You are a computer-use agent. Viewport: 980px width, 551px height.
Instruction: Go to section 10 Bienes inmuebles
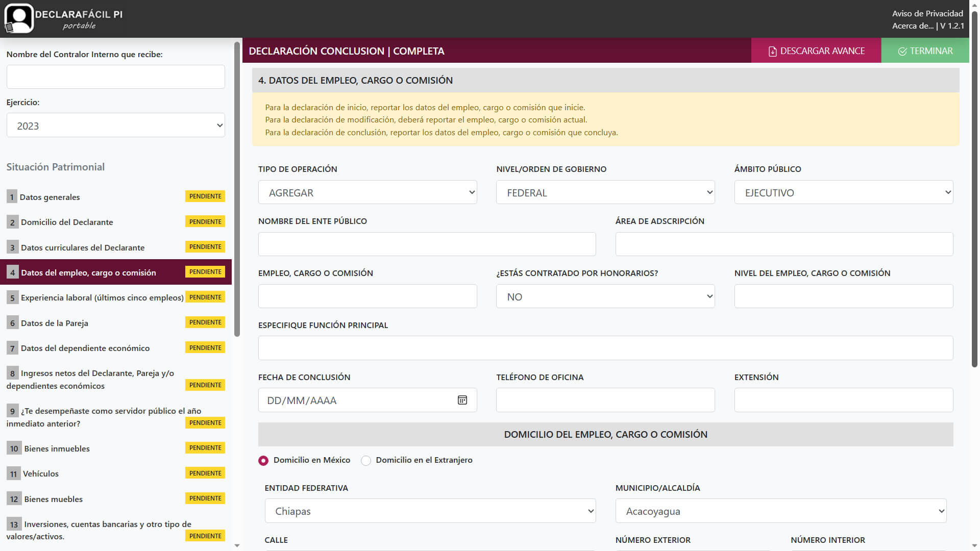pos(116,448)
